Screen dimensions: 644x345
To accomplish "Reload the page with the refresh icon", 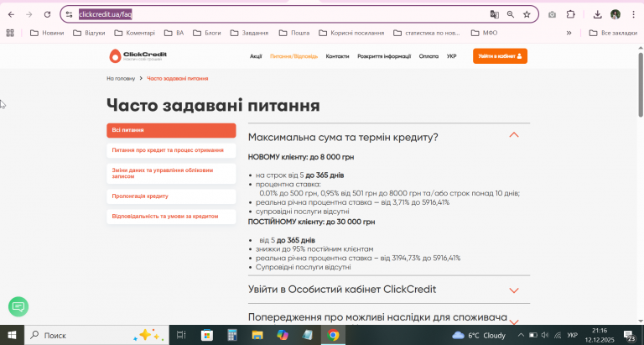I will point(47,14).
